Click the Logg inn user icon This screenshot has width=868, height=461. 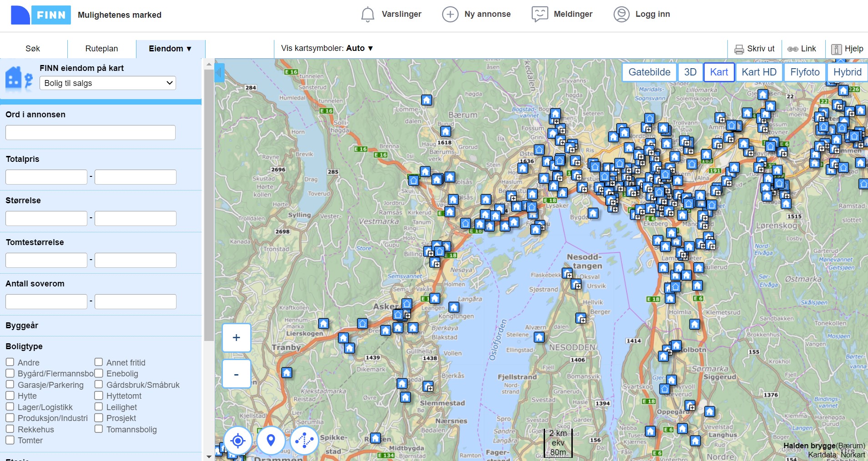[x=621, y=15]
